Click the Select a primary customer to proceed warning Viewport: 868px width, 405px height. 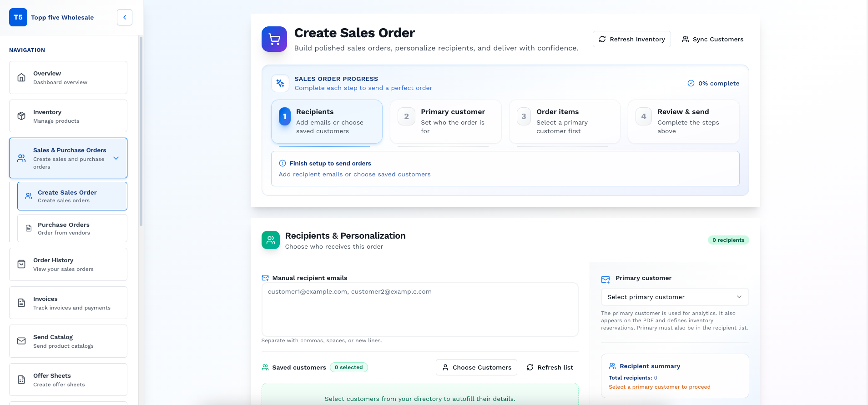point(660,387)
